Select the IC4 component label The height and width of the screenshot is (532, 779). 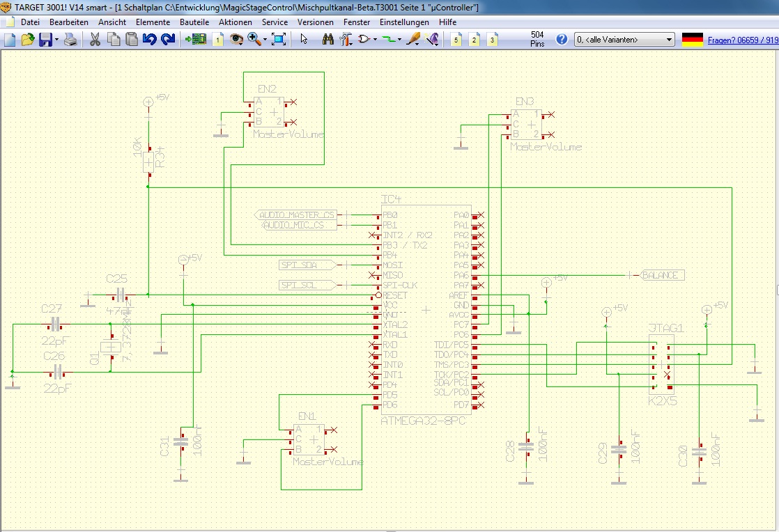coord(391,199)
